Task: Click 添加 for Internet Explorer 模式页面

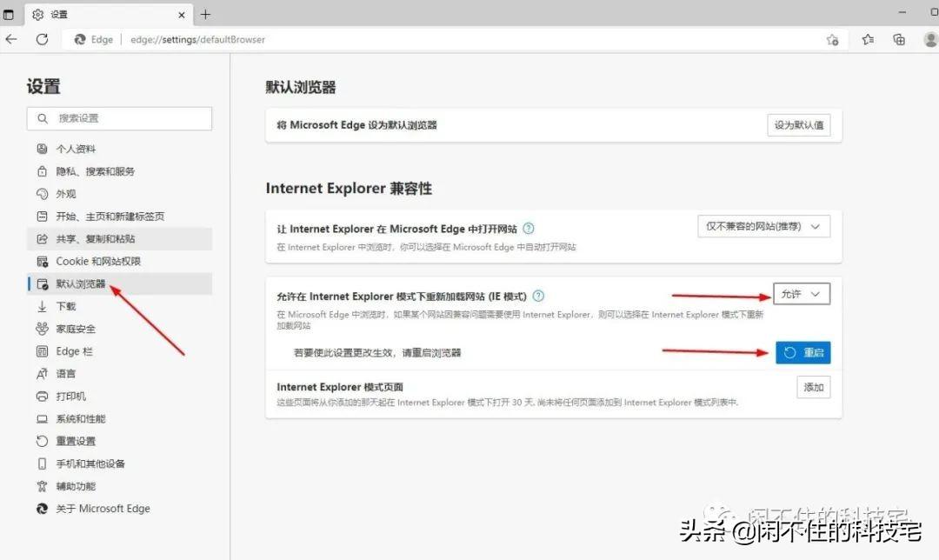Action: point(813,388)
